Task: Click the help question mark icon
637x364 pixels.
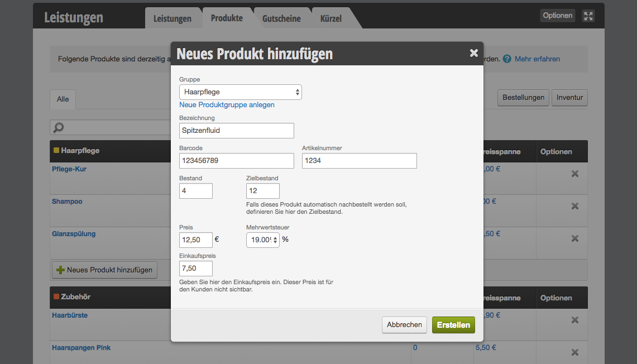Action: point(507,59)
